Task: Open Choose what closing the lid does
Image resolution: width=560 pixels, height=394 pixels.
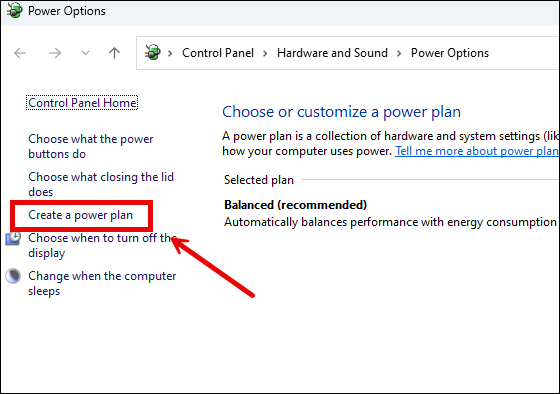Action: click(101, 184)
